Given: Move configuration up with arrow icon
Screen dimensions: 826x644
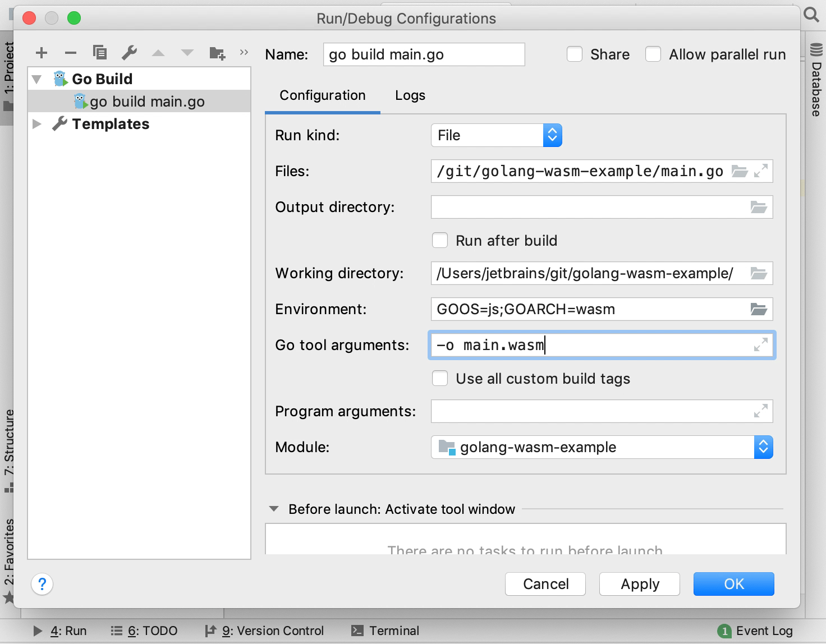Looking at the screenshot, I should [159, 53].
